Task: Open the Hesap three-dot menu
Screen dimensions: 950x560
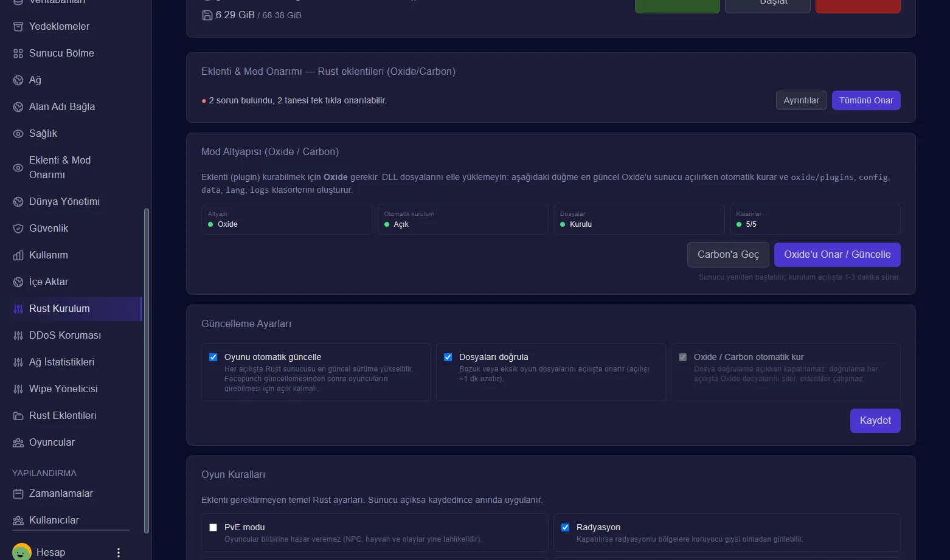Action: pyautogui.click(x=119, y=553)
